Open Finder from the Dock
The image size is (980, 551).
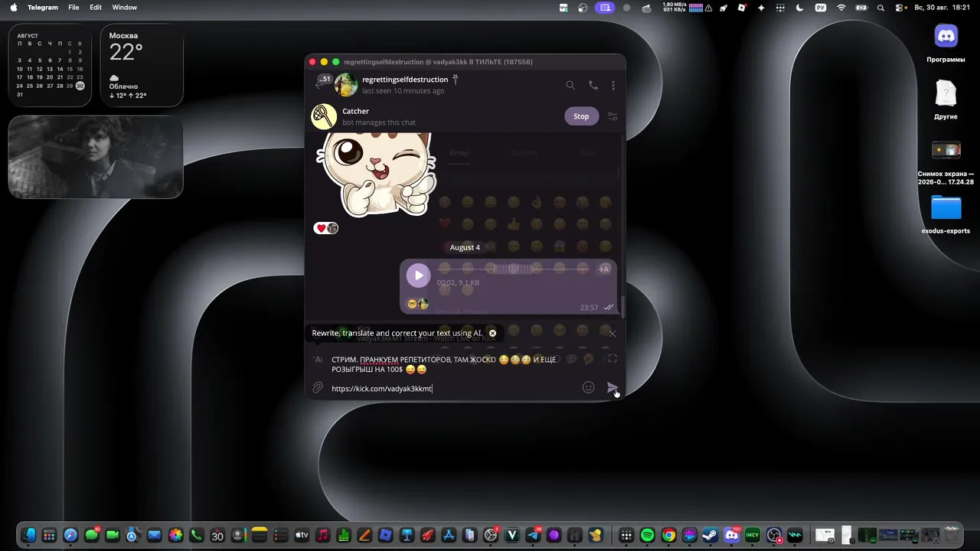point(29,536)
